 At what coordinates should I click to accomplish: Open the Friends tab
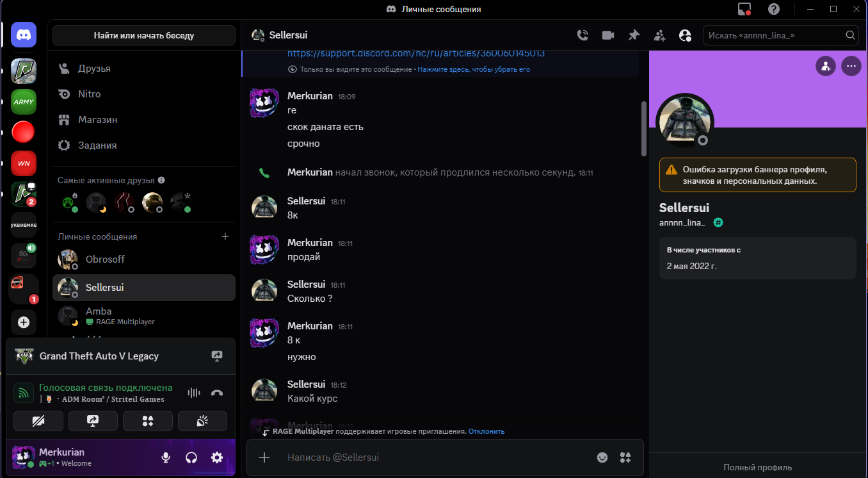(94, 69)
